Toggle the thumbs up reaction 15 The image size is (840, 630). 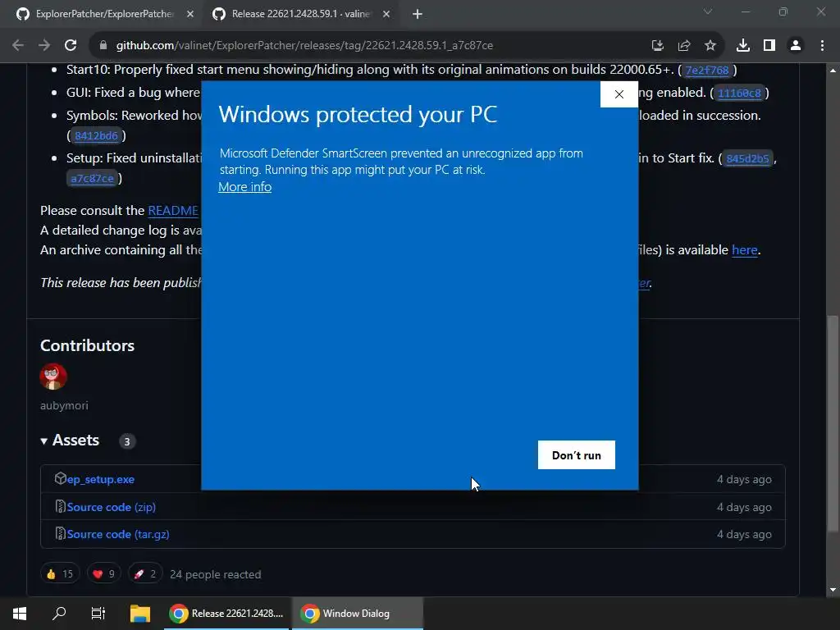pyautogui.click(x=60, y=573)
